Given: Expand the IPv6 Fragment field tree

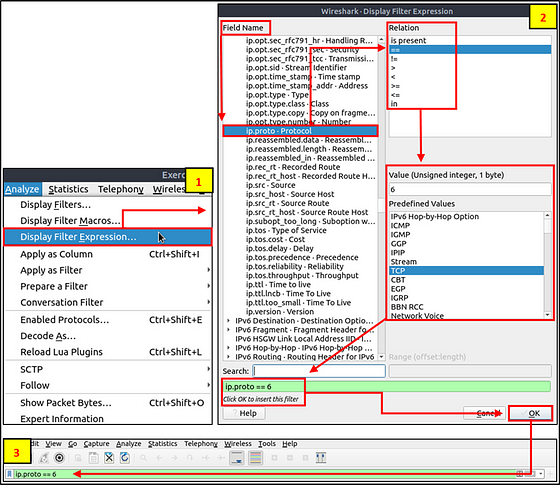Looking at the screenshot, I should [229, 330].
